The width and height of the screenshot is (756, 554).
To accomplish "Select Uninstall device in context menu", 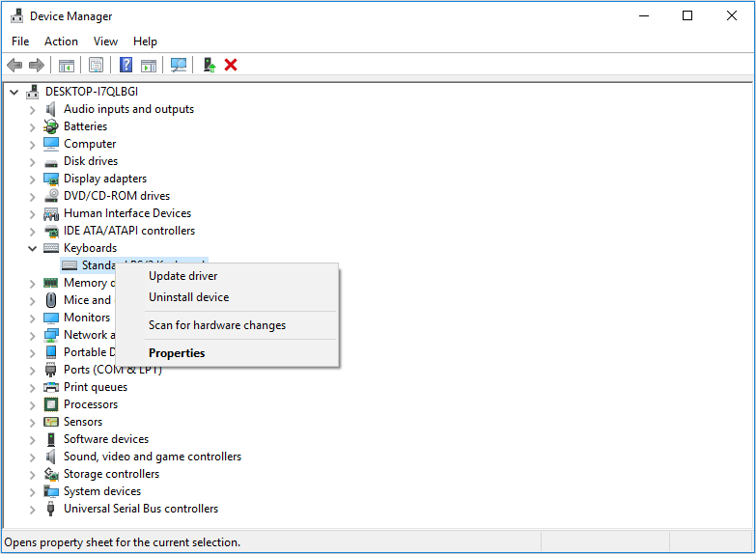I will click(188, 297).
